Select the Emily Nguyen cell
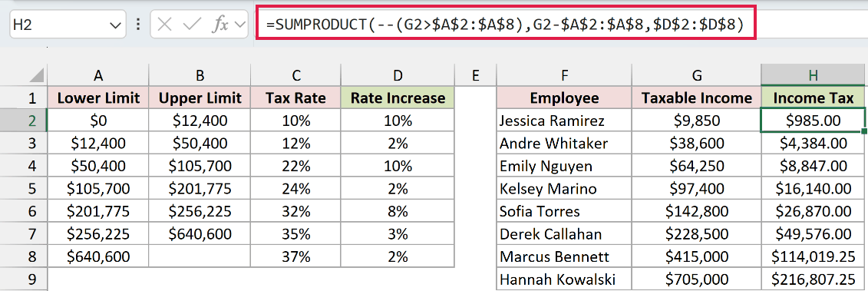This screenshot has height=291, width=868. pyautogui.click(x=564, y=166)
